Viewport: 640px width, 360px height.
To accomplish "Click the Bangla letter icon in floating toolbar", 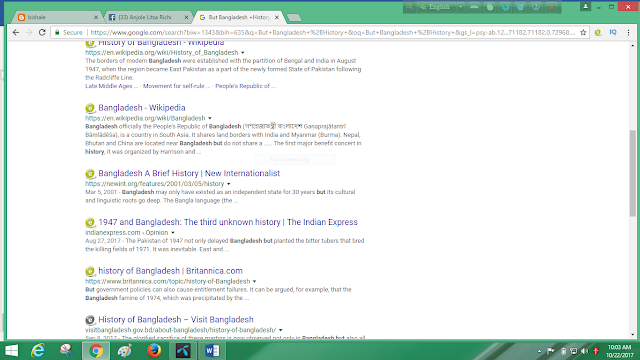I will pyautogui.click(x=409, y=7).
